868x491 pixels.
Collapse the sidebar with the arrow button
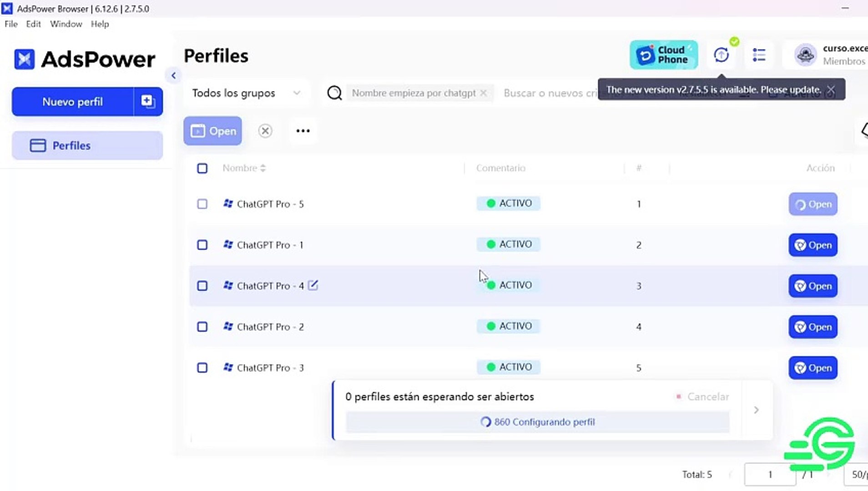pos(173,75)
